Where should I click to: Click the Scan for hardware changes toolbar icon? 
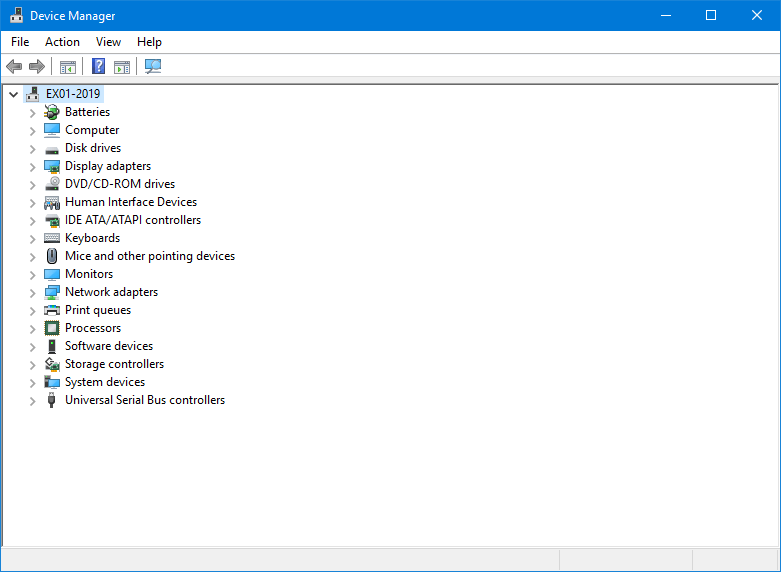153,67
